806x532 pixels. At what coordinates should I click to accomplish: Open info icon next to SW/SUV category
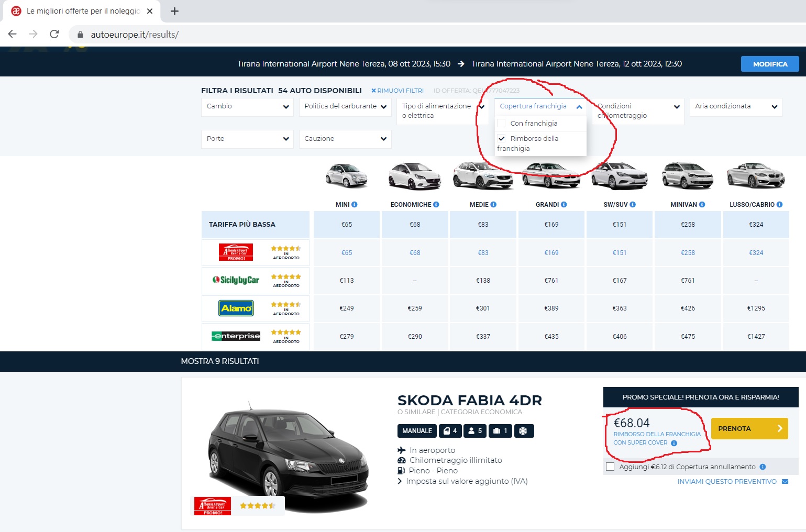[633, 205]
